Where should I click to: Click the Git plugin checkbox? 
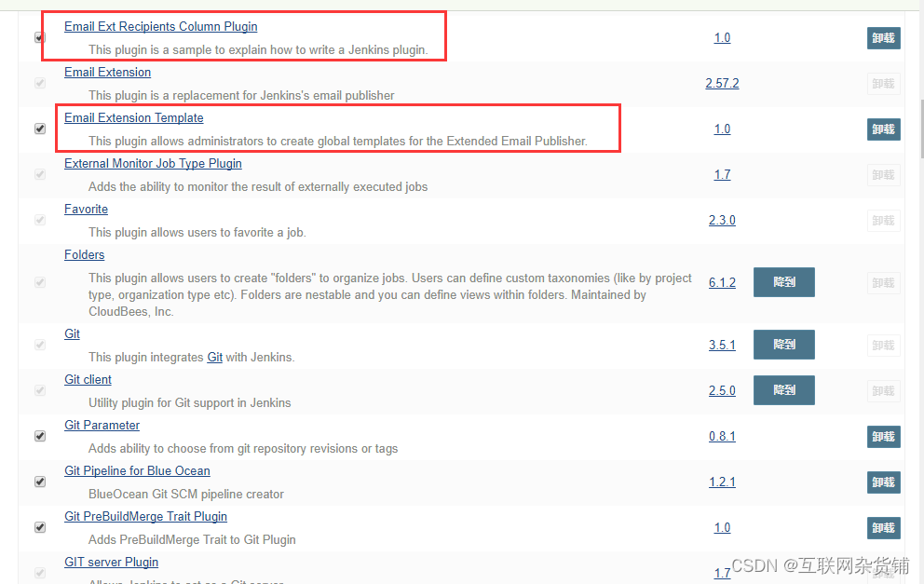tap(40, 345)
